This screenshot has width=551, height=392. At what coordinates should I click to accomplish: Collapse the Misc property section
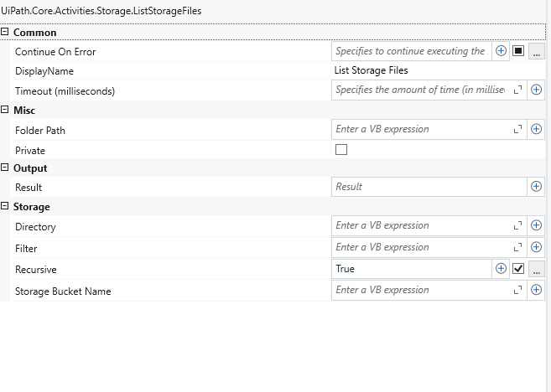click(x=6, y=110)
